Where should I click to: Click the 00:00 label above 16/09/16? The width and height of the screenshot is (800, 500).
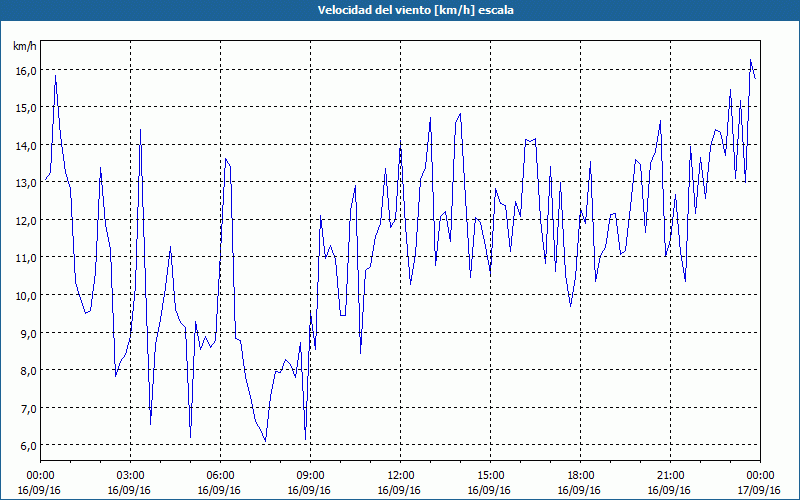point(40,476)
